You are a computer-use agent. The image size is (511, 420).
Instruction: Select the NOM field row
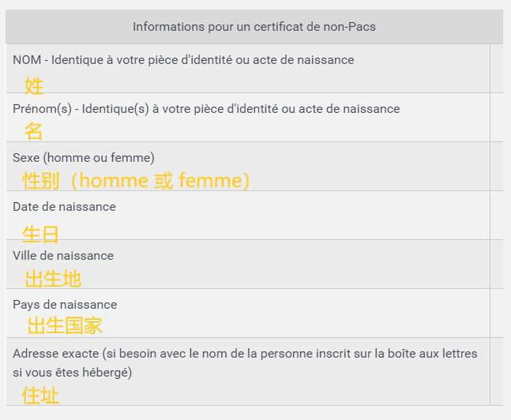[248, 69]
